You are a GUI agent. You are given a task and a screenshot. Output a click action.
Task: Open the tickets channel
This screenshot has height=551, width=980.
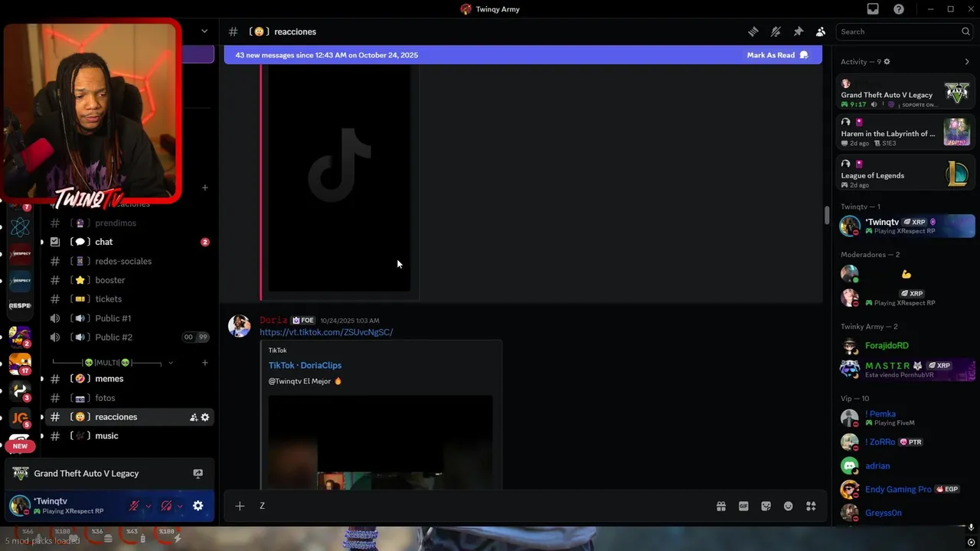click(x=129, y=299)
